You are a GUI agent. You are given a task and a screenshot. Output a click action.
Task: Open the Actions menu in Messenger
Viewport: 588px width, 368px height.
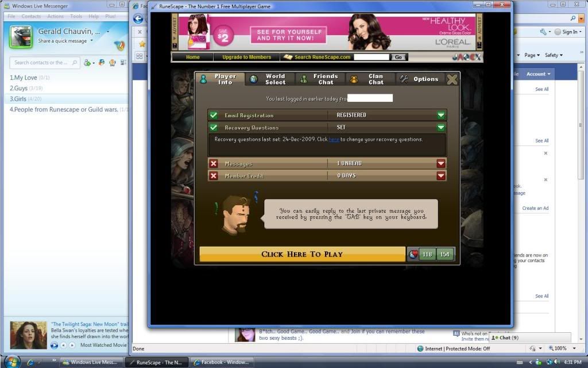56,16
